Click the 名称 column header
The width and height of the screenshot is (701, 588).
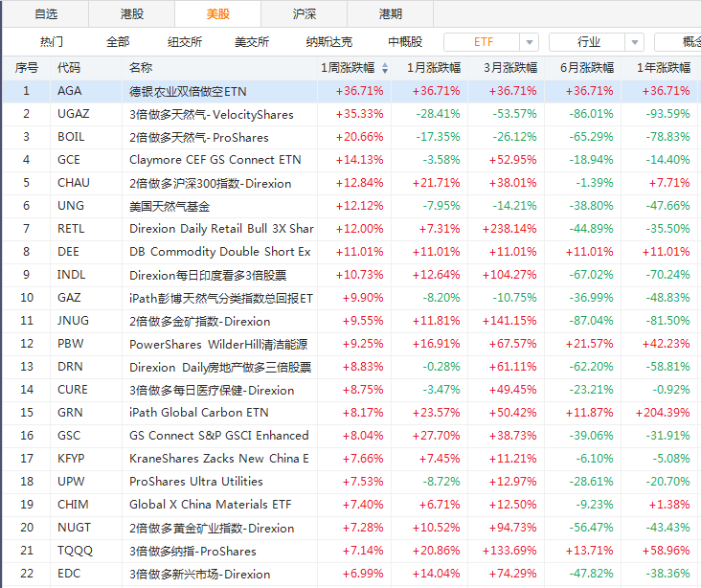pos(141,68)
